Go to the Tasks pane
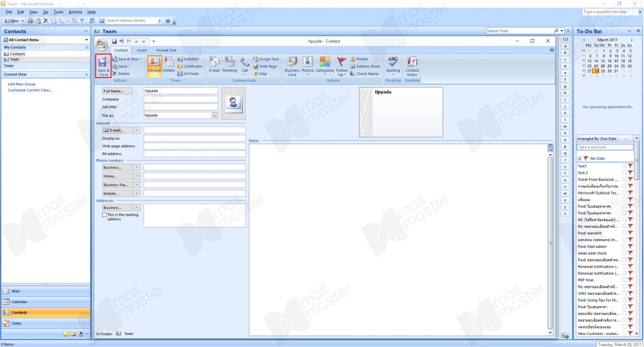The image size is (644, 347). (x=46, y=323)
